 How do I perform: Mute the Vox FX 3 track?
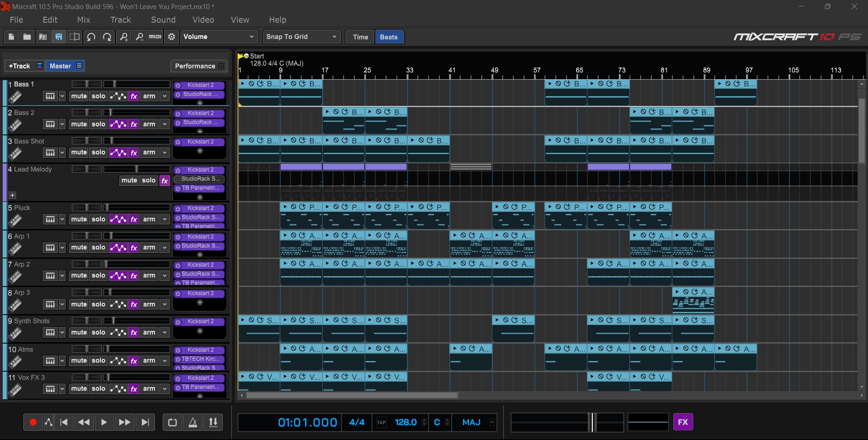(79, 389)
